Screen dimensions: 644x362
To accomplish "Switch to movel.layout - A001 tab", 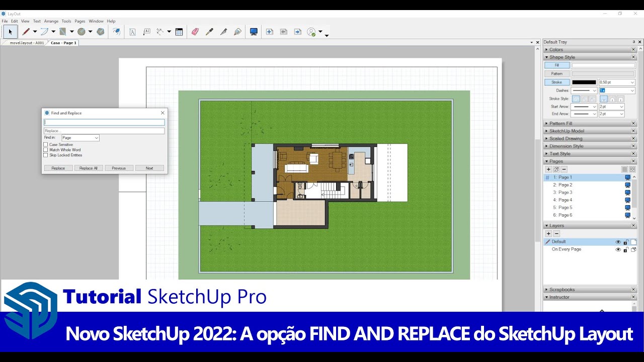I will (x=27, y=43).
